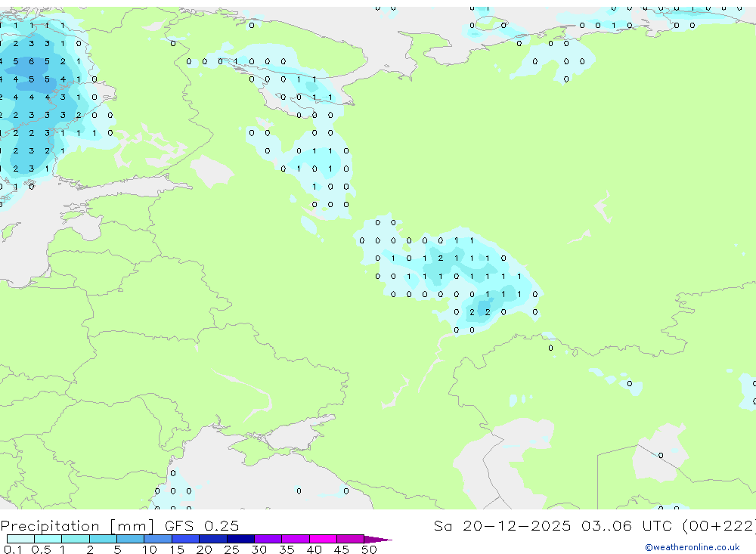Click the 45–50 mm legend color swatch
The width and height of the screenshot is (756, 554).
pos(350,539)
